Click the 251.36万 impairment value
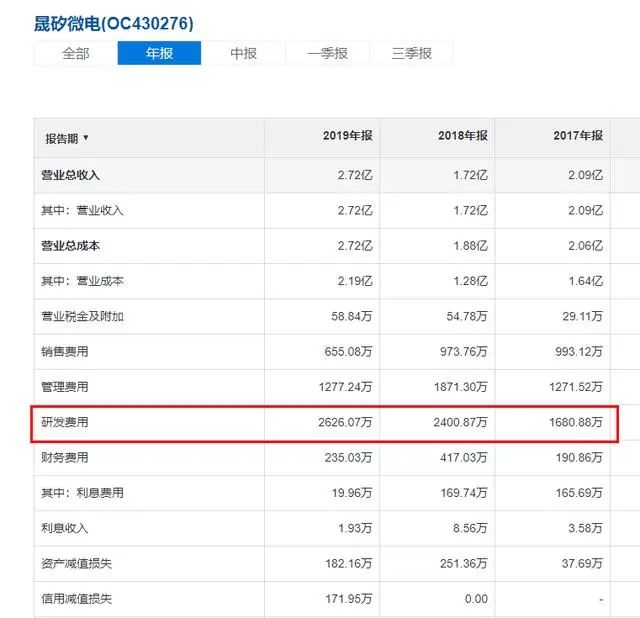640x618 pixels. [x=464, y=564]
